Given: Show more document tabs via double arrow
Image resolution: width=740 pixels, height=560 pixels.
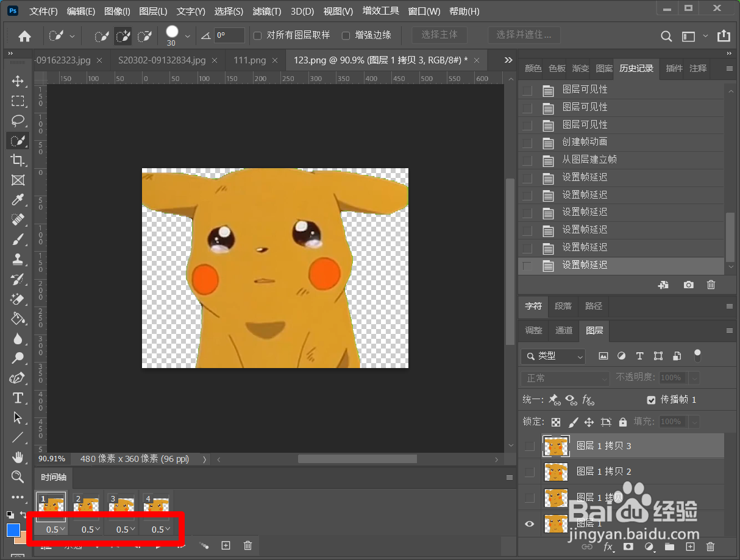Looking at the screenshot, I should click(x=508, y=60).
